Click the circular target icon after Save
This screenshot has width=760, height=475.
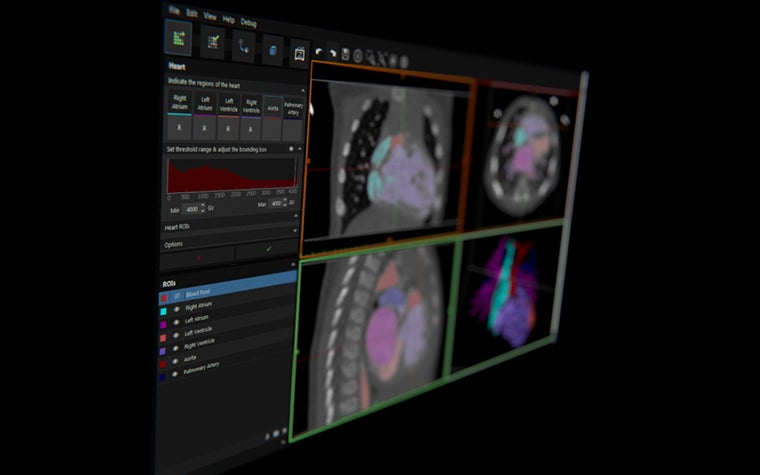pyautogui.click(x=358, y=57)
